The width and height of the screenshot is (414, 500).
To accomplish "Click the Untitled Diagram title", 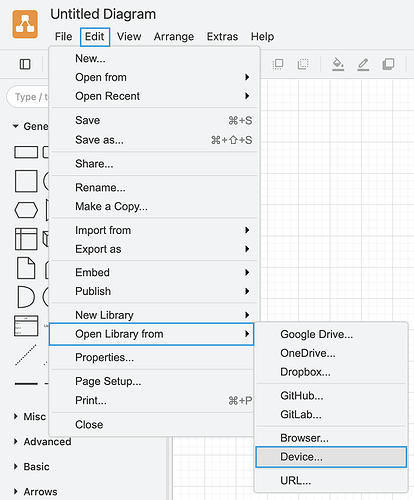I will pos(103,14).
